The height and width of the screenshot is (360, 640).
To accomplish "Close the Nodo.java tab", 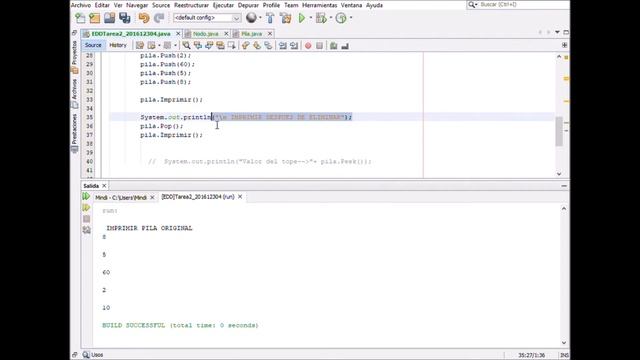I will point(226,34).
